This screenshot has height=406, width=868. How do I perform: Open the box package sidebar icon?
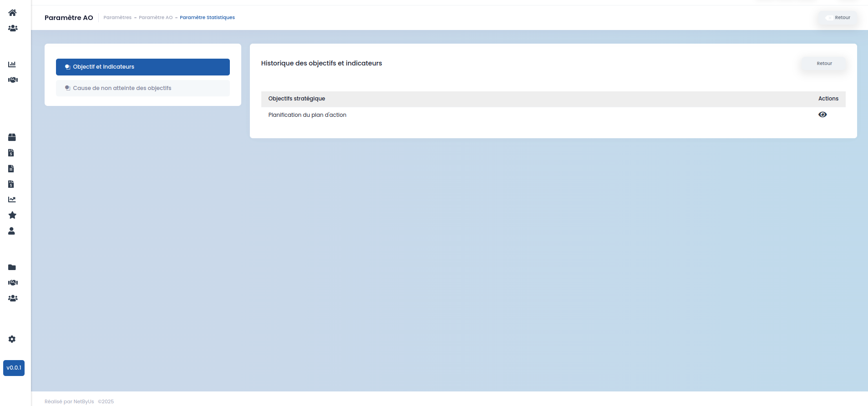point(12,137)
